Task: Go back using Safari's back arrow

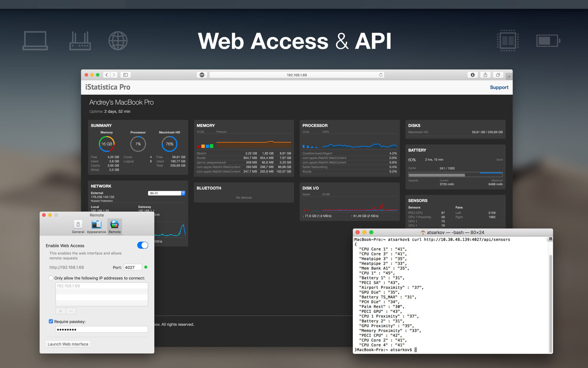Action: [107, 75]
